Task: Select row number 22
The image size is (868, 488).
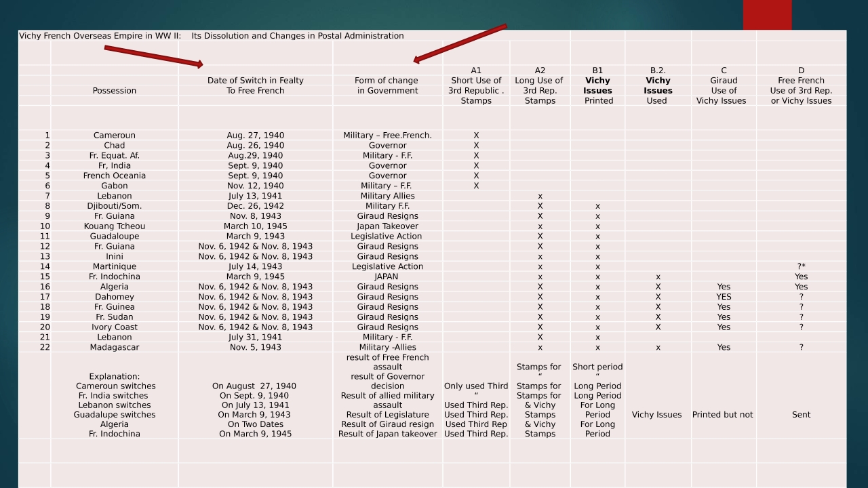Action: coord(45,348)
